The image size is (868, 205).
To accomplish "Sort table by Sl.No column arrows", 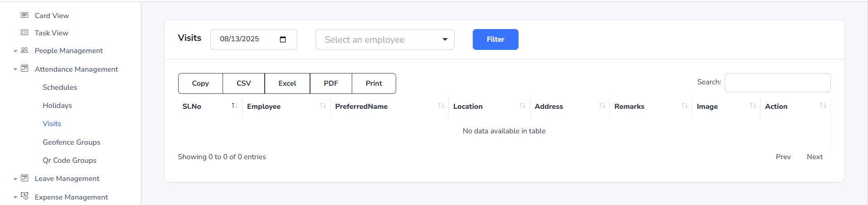I will (x=234, y=106).
